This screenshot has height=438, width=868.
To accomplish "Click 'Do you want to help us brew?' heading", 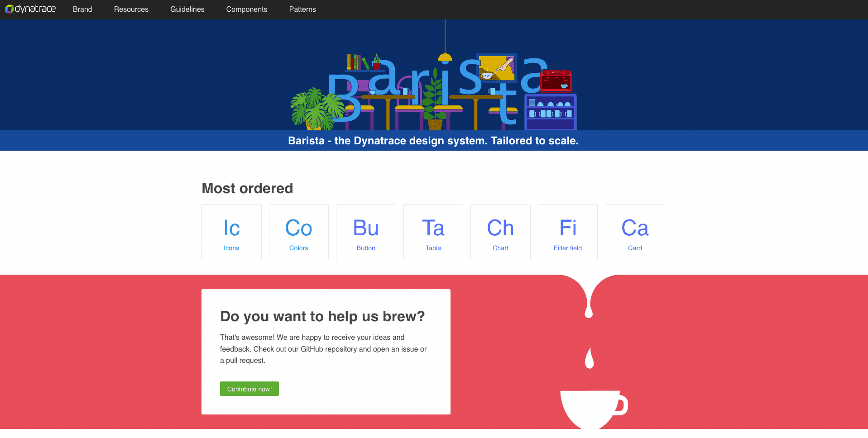I will 322,316.
